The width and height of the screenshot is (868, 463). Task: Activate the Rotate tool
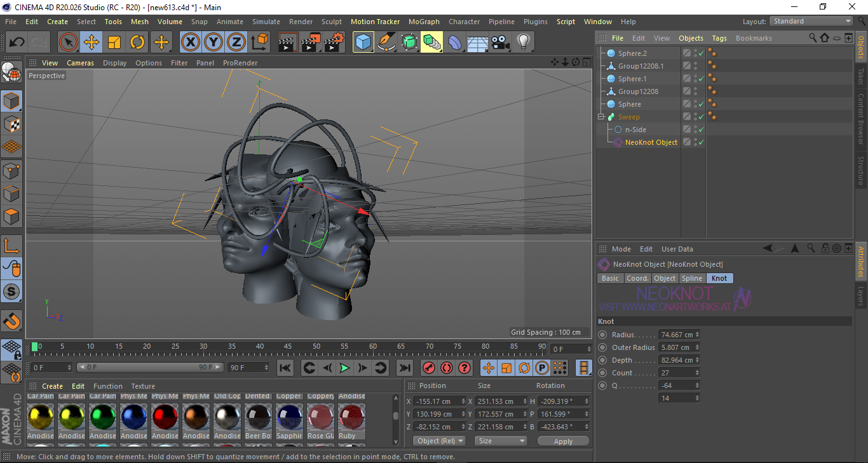coord(137,43)
